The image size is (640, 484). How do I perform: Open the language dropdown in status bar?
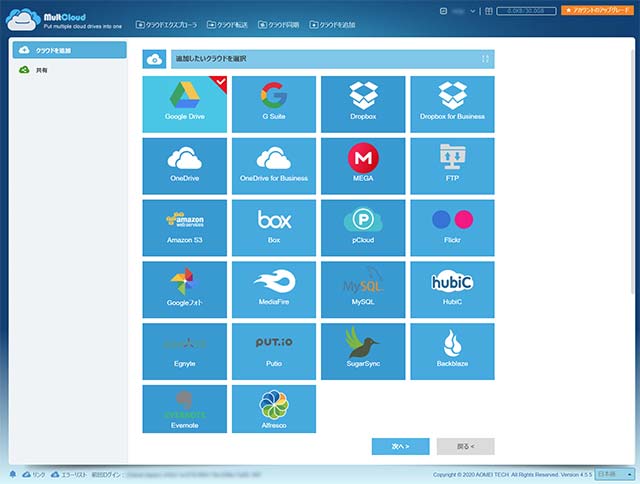[x=614, y=475]
